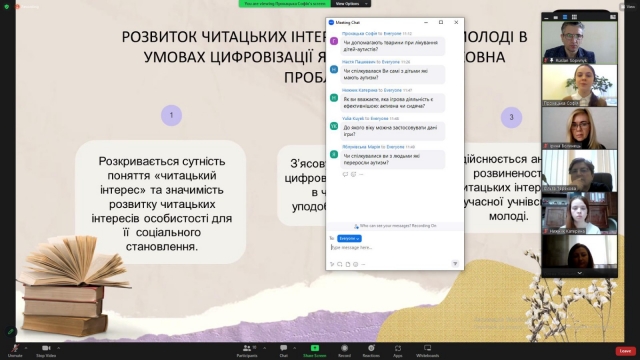Click the green encryption shield icon
Screen dimensions: 640x360
click(7, 7)
